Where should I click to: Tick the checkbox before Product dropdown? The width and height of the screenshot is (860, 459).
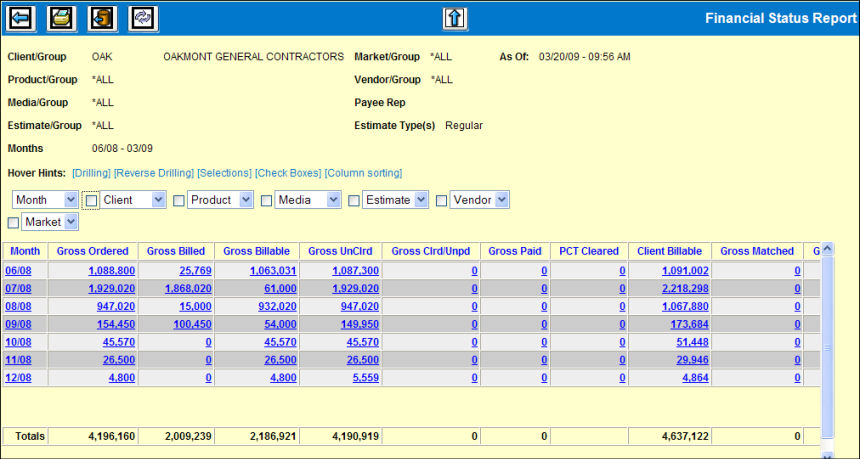click(x=179, y=201)
